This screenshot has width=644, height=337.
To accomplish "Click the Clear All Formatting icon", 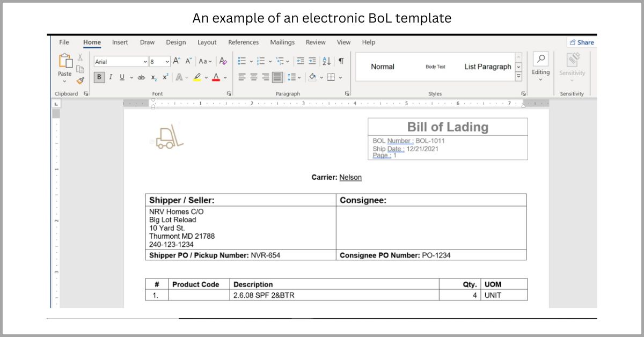I will pyautogui.click(x=223, y=61).
